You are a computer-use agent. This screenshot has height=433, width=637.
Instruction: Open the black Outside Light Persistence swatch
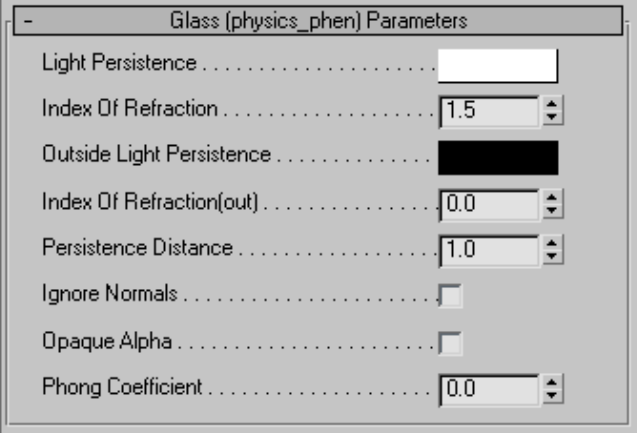497,157
